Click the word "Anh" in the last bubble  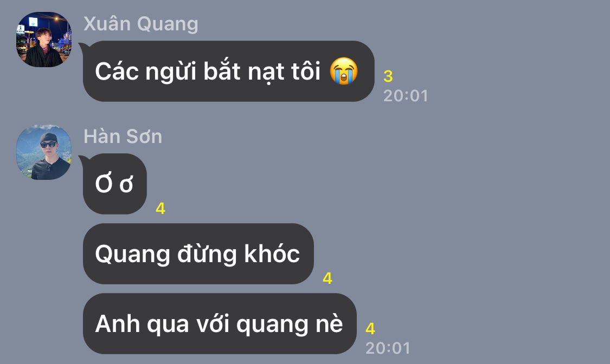pyautogui.click(x=118, y=323)
